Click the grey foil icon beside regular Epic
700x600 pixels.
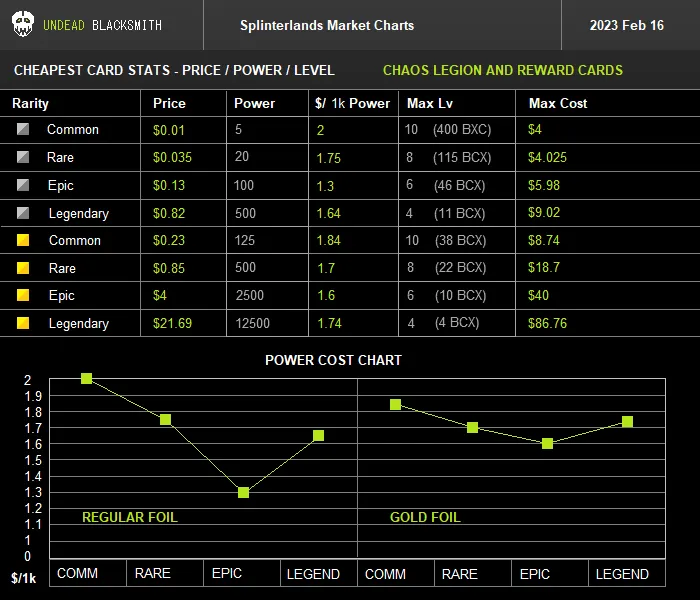tap(23, 185)
